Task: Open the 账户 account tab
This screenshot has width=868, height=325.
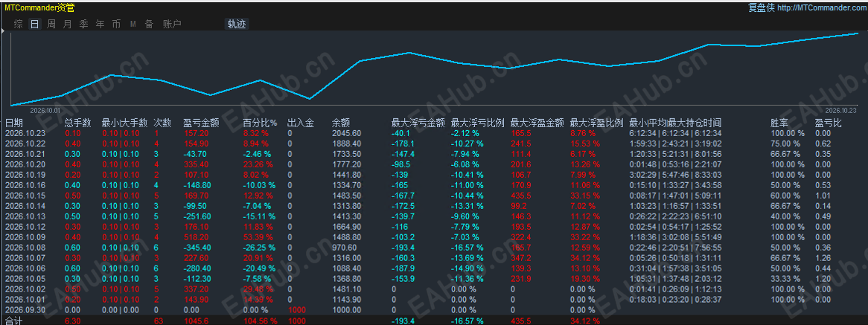Action: point(172,24)
